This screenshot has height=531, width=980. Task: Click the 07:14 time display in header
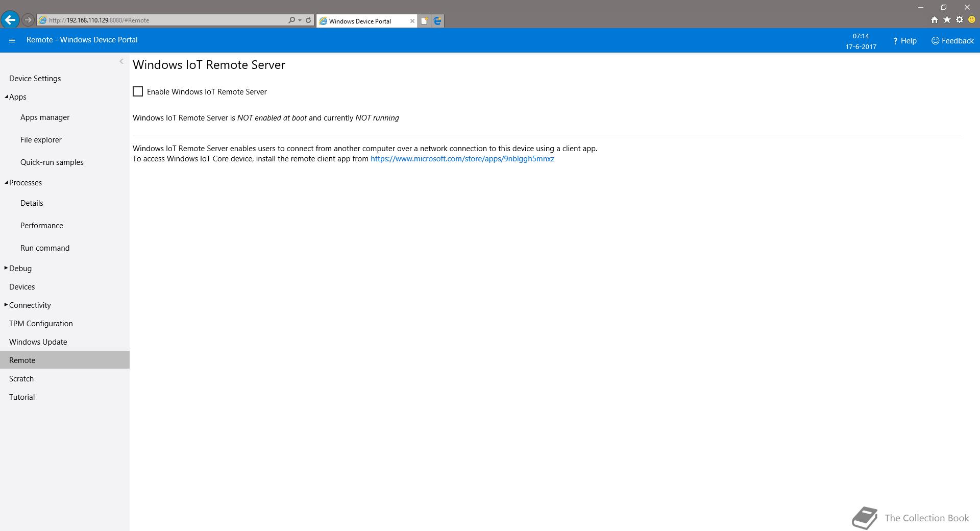861,36
